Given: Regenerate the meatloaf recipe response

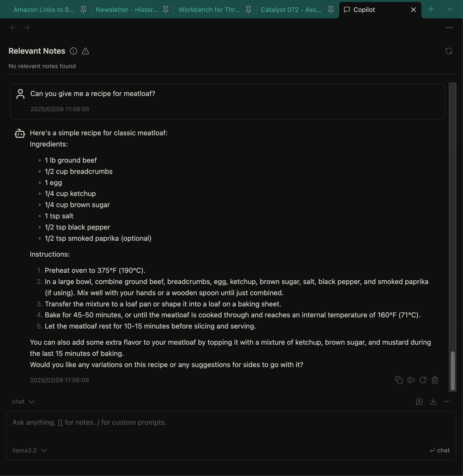Looking at the screenshot, I should [x=423, y=380].
